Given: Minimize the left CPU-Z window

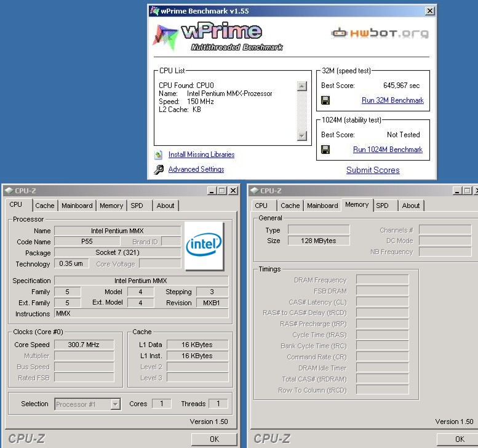Looking at the screenshot, I should 212,191.
